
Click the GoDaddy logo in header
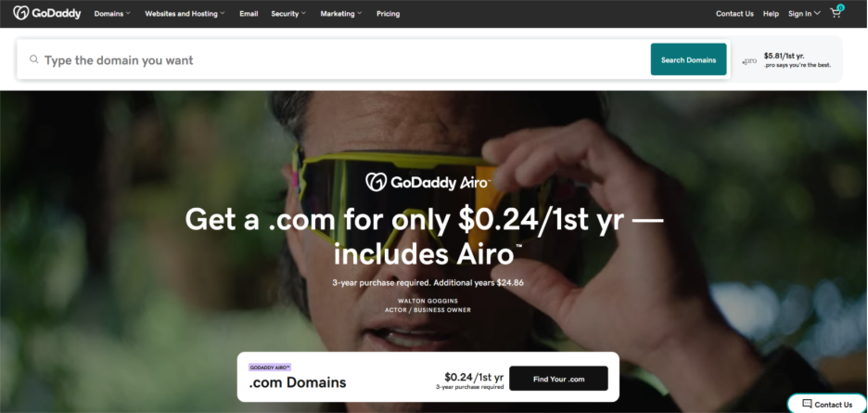coord(47,13)
